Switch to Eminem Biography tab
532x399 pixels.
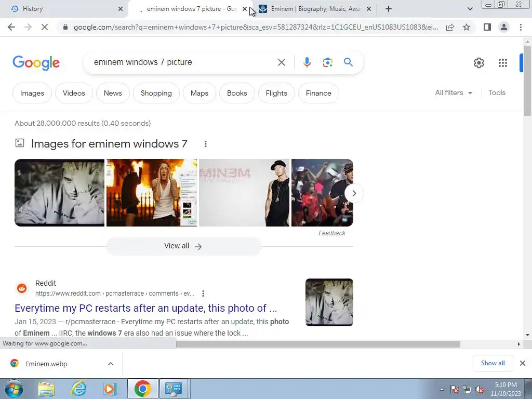point(315,9)
